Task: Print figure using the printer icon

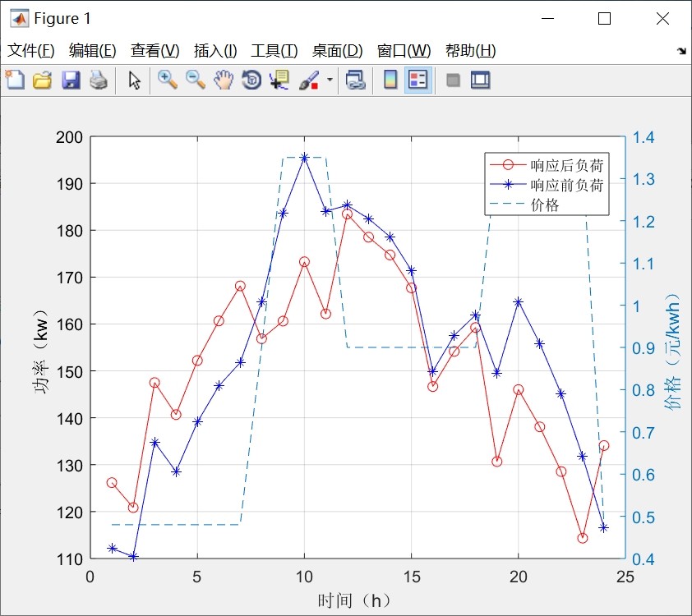Action: (x=99, y=80)
